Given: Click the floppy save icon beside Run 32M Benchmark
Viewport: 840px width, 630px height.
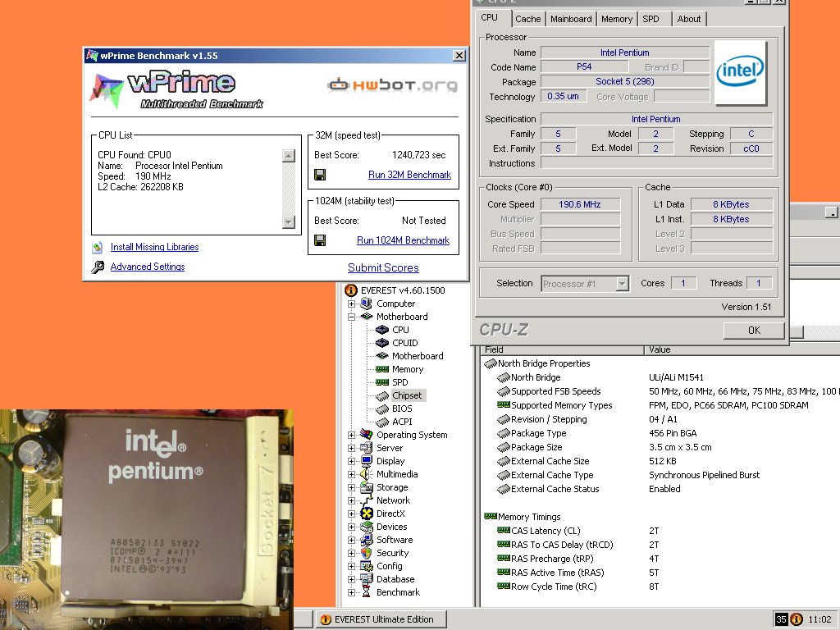Looking at the screenshot, I should (x=320, y=175).
